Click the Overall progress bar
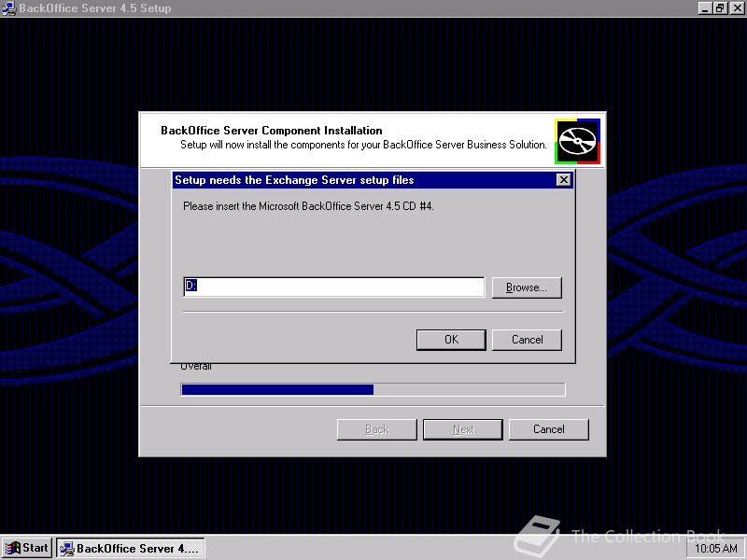The image size is (747, 560). tap(373, 389)
